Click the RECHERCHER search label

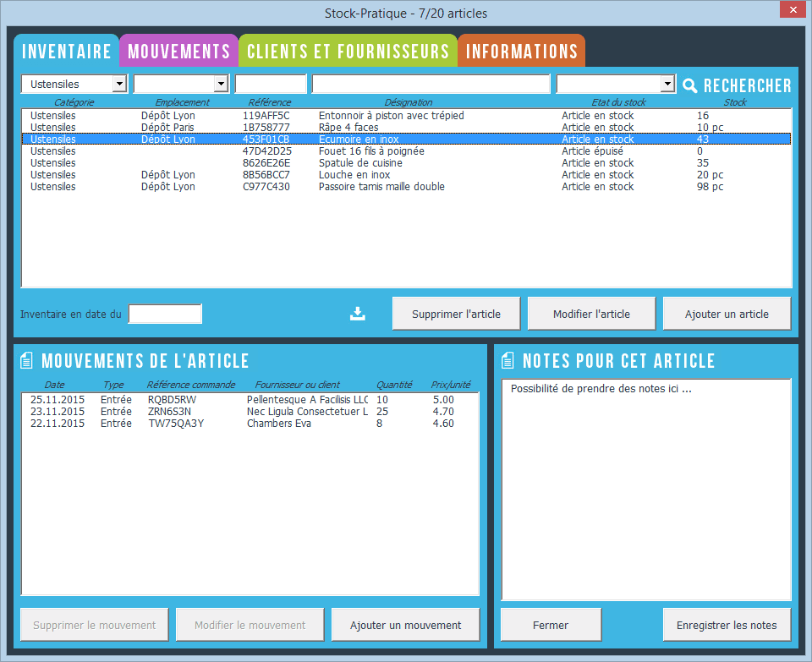[x=747, y=85]
